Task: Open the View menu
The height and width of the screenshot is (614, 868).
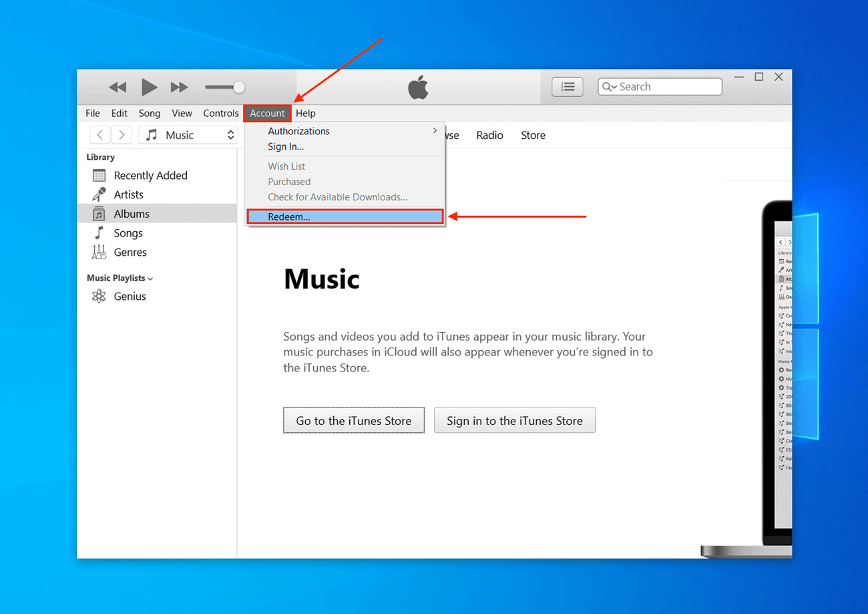Action: pos(182,113)
